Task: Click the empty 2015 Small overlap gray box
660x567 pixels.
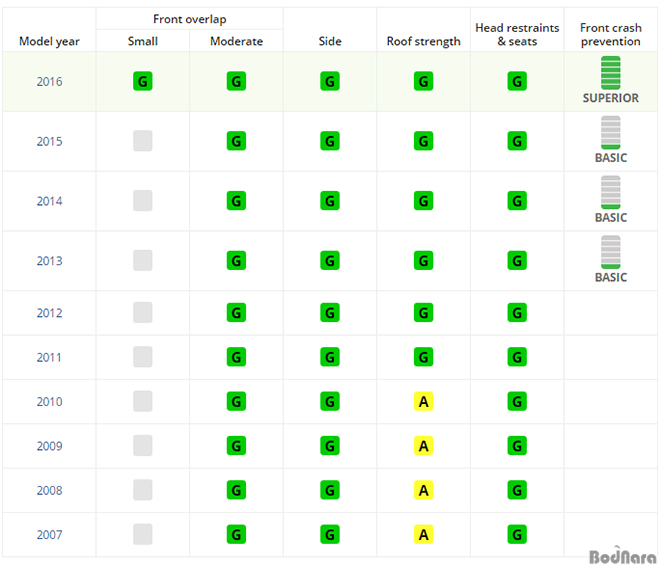Action: point(143,141)
